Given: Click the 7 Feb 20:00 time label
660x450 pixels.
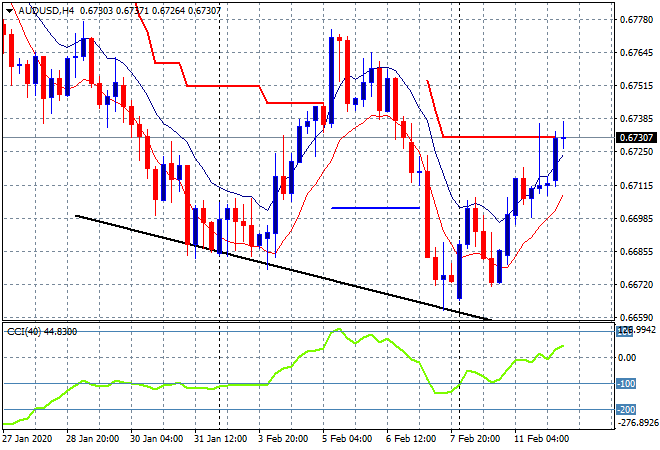Looking at the screenshot, I should click(x=475, y=439).
